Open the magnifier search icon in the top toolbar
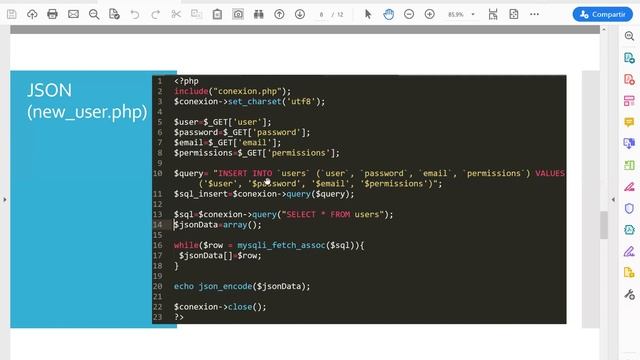The width and height of the screenshot is (640, 360). point(94,14)
